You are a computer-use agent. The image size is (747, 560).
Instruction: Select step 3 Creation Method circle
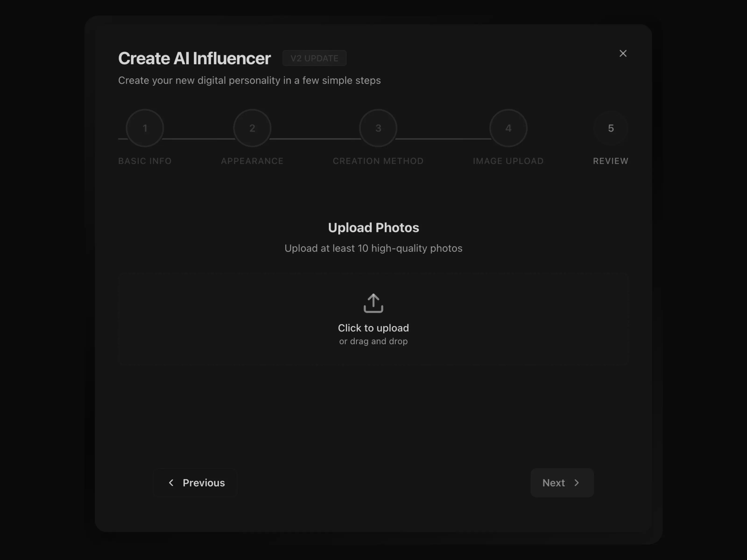tap(378, 128)
